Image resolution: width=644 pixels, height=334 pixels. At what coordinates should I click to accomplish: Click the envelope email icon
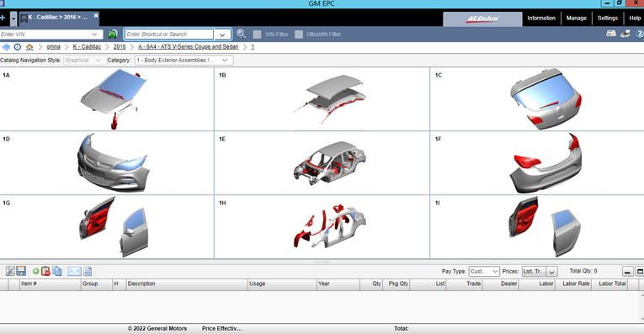pyautogui.click(x=74, y=271)
